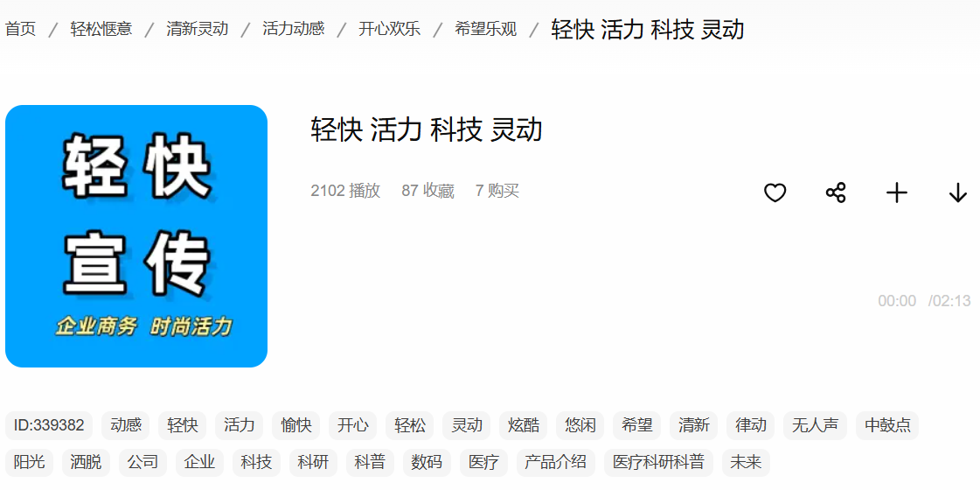Click the blue 轻快宣传 cover thumbnail
The height and width of the screenshot is (490, 980).
(x=136, y=236)
